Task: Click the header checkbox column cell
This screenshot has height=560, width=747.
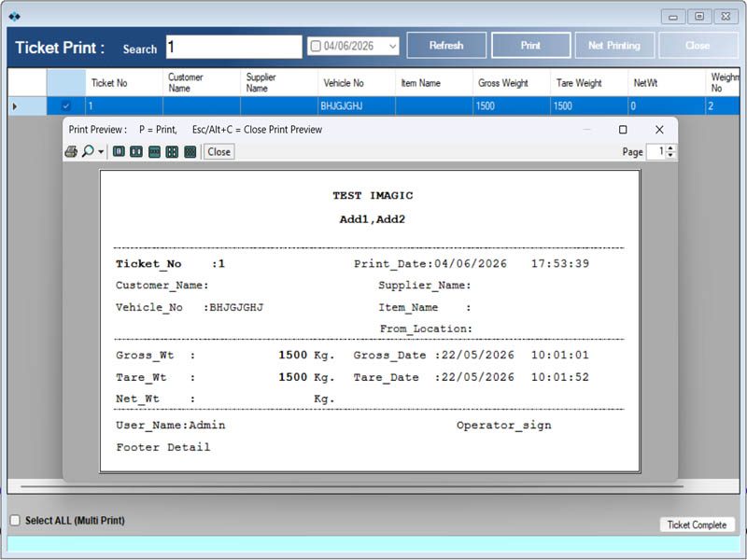Action: tap(66, 83)
